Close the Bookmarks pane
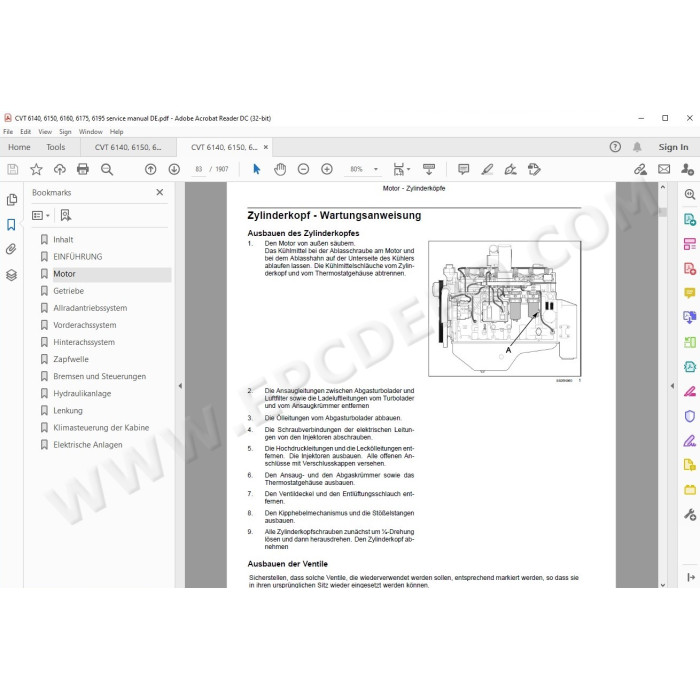The image size is (700, 700). [x=160, y=192]
